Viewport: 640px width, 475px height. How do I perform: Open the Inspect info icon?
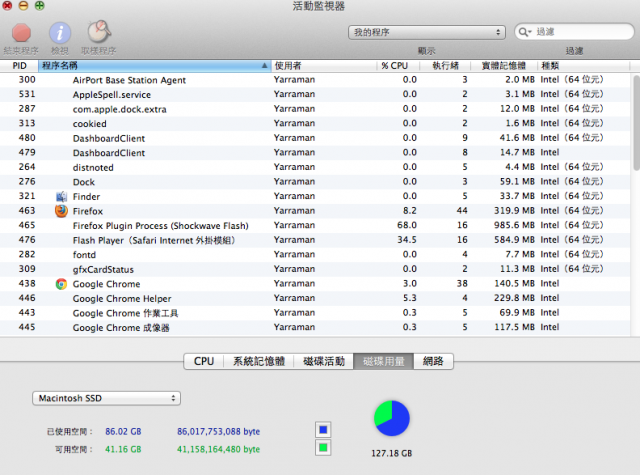[x=60, y=33]
